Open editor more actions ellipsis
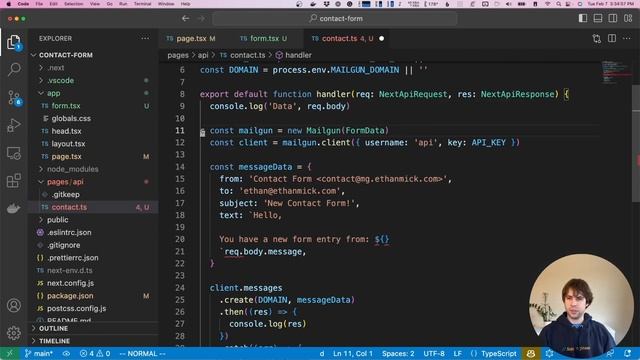This screenshot has height=360, width=640. coord(627,38)
